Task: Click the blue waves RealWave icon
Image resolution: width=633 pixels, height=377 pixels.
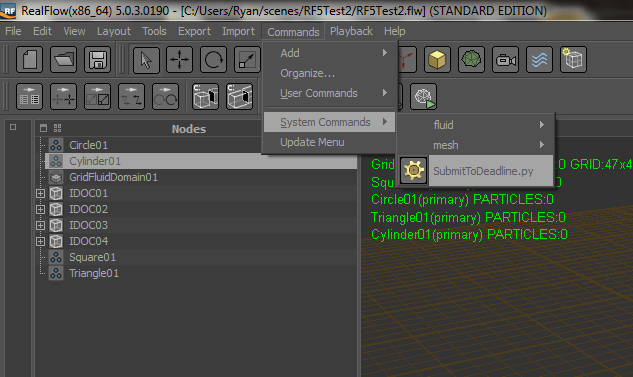Action: point(539,60)
